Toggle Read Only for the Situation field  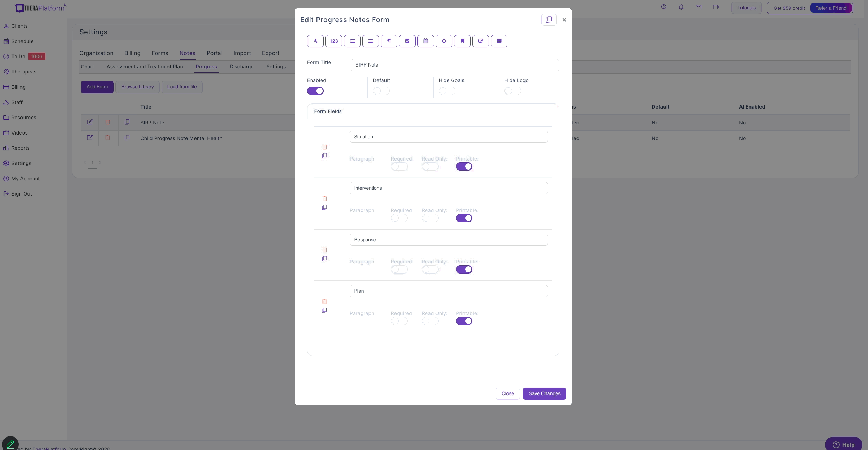coord(430,166)
